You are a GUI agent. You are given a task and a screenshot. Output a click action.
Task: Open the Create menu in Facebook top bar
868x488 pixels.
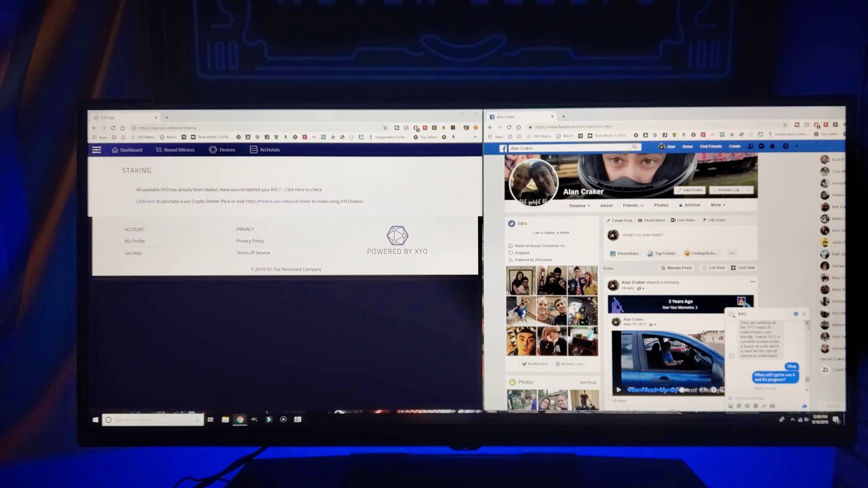734,146
